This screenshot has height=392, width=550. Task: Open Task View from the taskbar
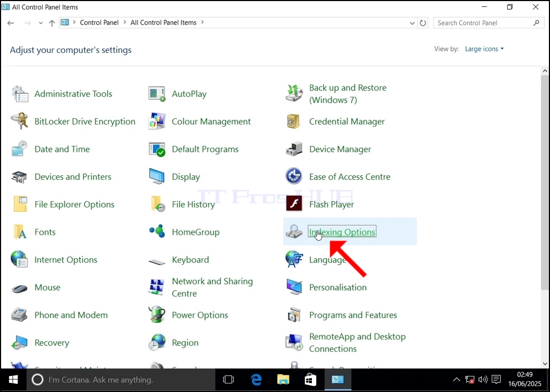pyautogui.click(x=228, y=379)
